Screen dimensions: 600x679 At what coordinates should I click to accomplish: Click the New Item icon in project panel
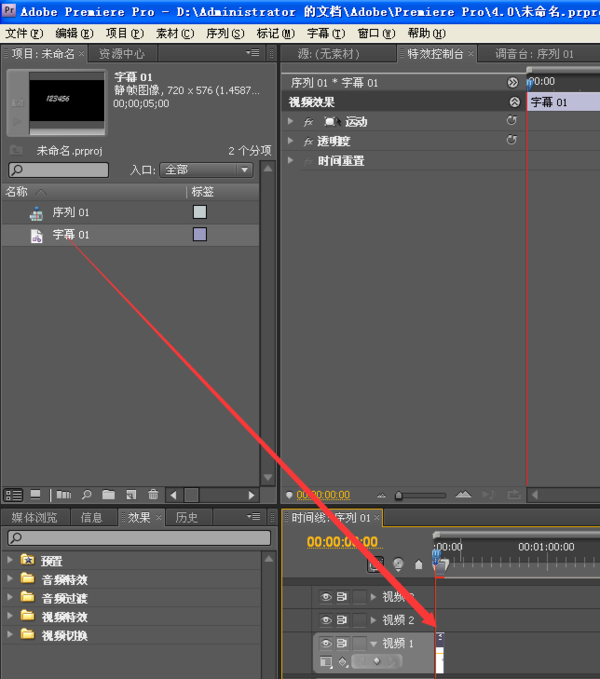click(130, 494)
